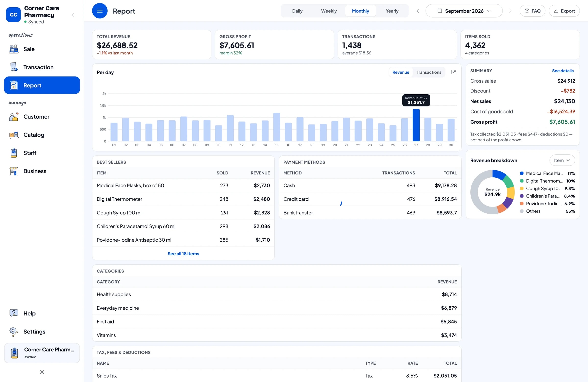
Task: Switch to the Yearly tab
Action: (392, 11)
